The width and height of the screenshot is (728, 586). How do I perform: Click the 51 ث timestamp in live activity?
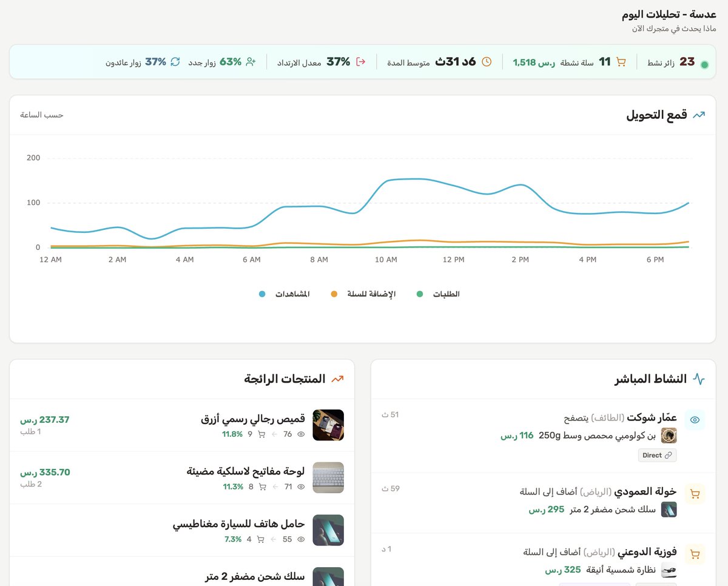(390, 415)
